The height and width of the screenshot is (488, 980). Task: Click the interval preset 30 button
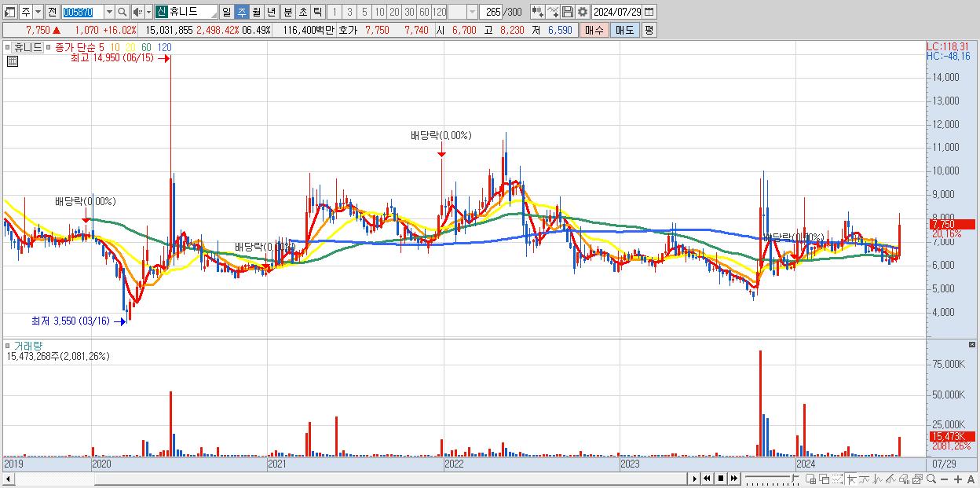point(409,12)
